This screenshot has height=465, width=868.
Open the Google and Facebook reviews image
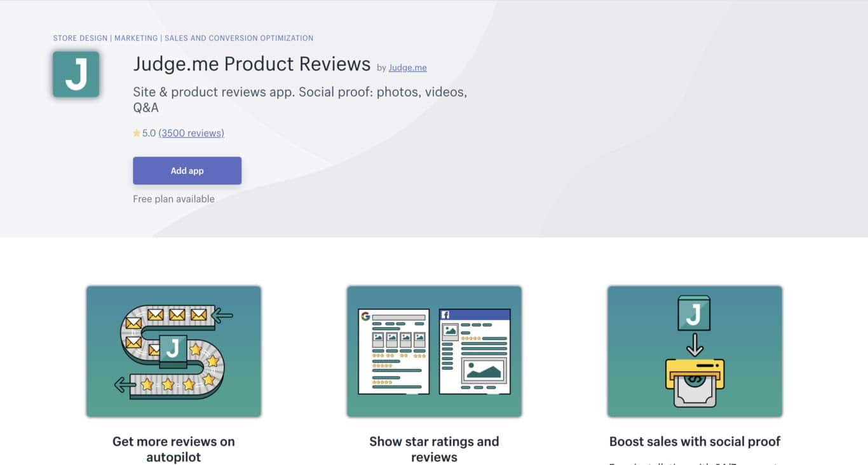point(434,351)
